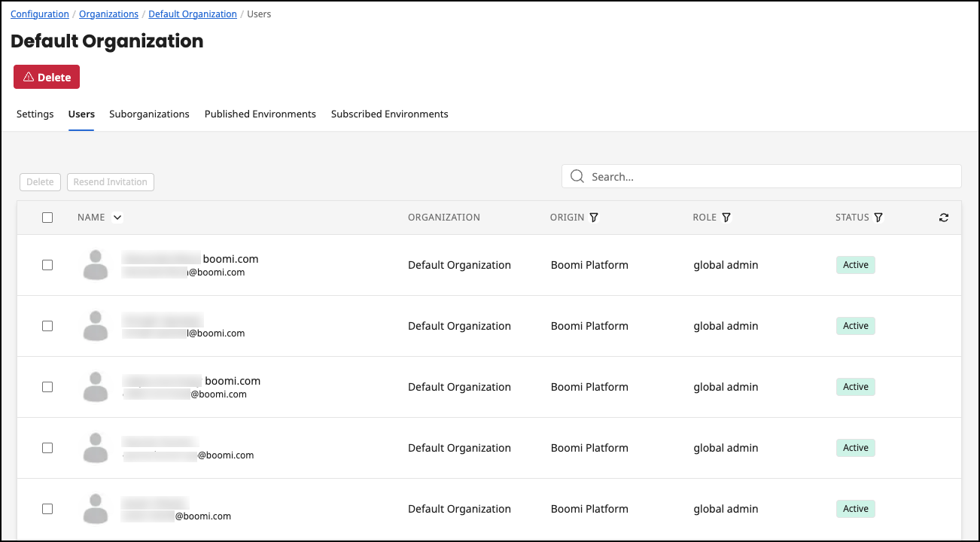Image resolution: width=980 pixels, height=542 pixels.
Task: Select the checkbox for the third user row
Action: (x=47, y=387)
